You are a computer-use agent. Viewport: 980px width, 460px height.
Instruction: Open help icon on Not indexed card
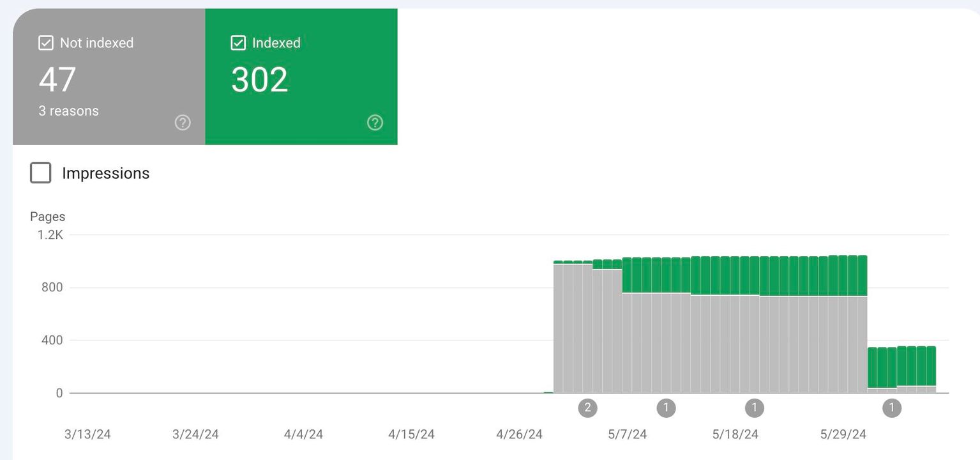183,123
